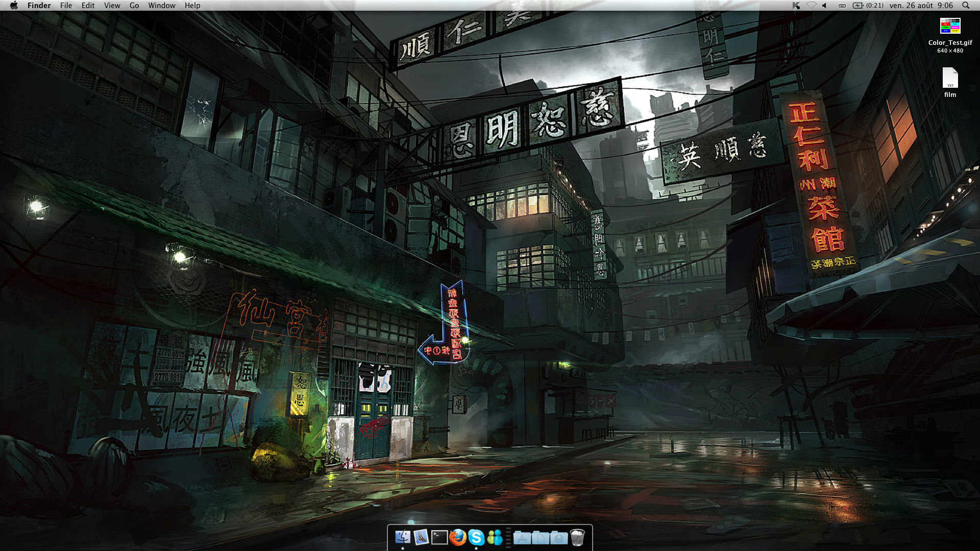This screenshot has height=551, width=980.
Task: Open the battery status menu
Action: click(857, 6)
